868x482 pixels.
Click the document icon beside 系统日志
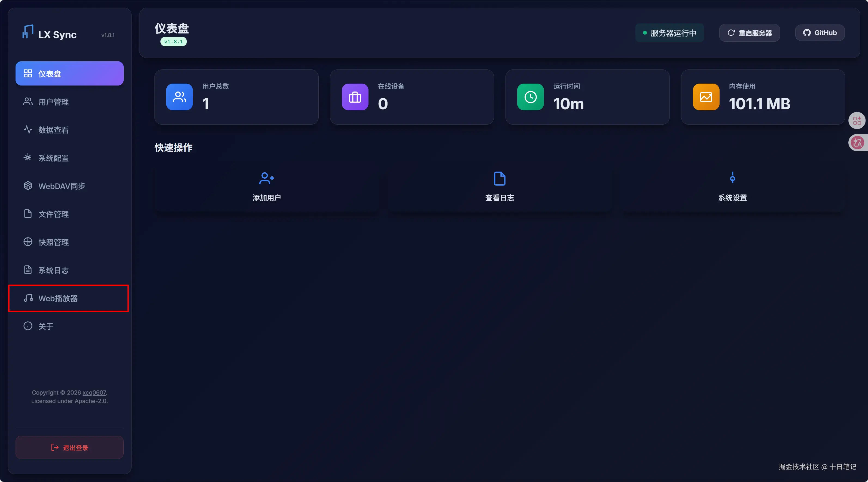pyautogui.click(x=28, y=270)
